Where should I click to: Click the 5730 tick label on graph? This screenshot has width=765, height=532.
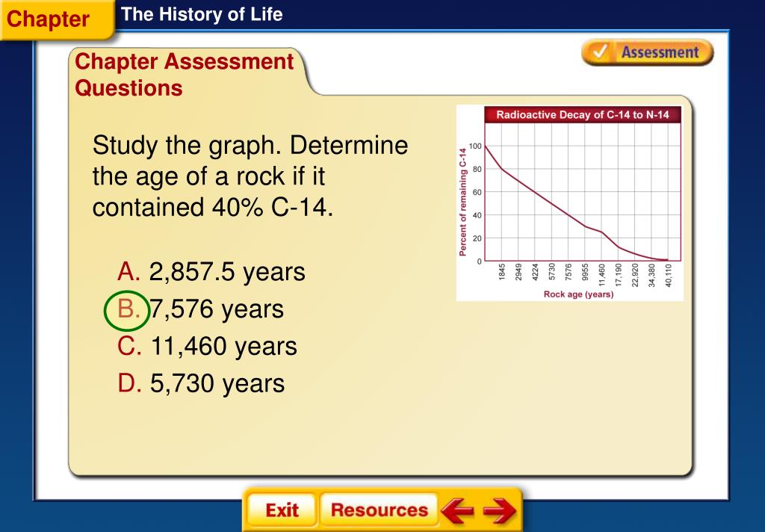(x=552, y=272)
